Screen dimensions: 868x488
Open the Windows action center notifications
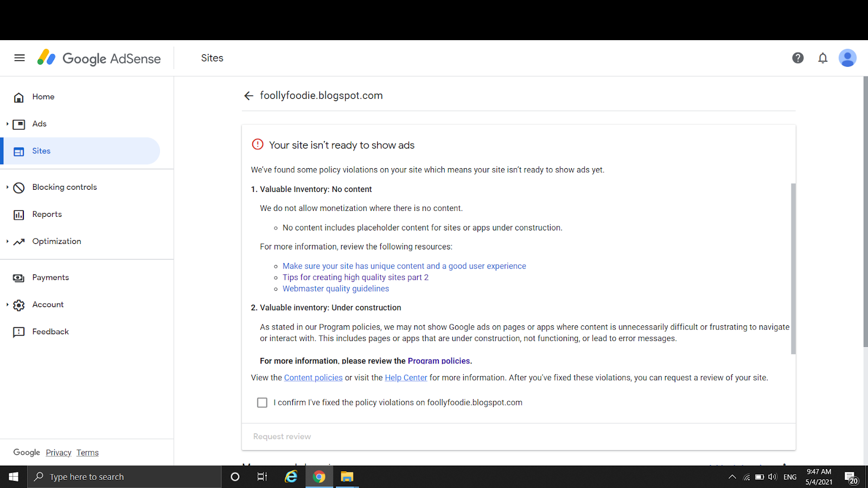852,477
